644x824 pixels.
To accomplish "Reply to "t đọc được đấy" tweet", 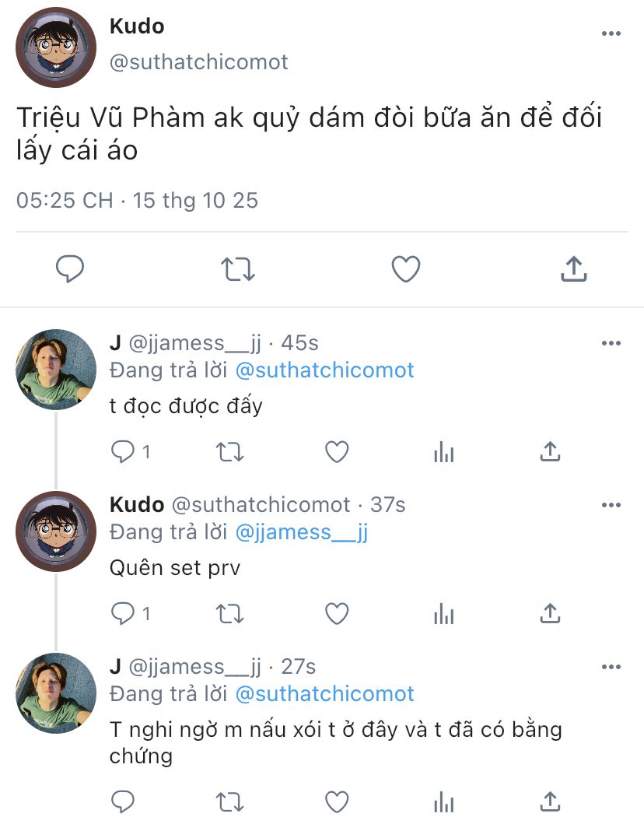I will (124, 451).
